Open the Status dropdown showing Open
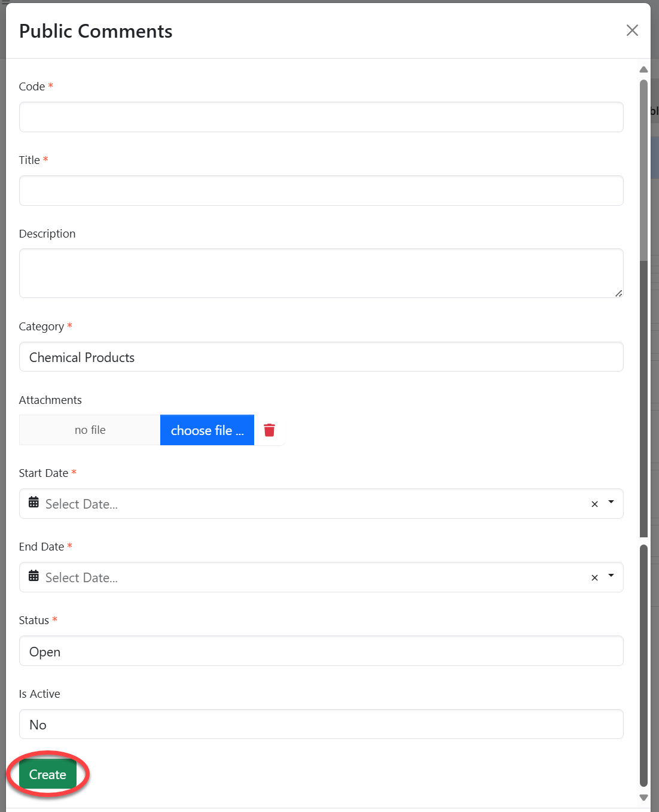Image resolution: width=659 pixels, height=812 pixels. pos(321,651)
